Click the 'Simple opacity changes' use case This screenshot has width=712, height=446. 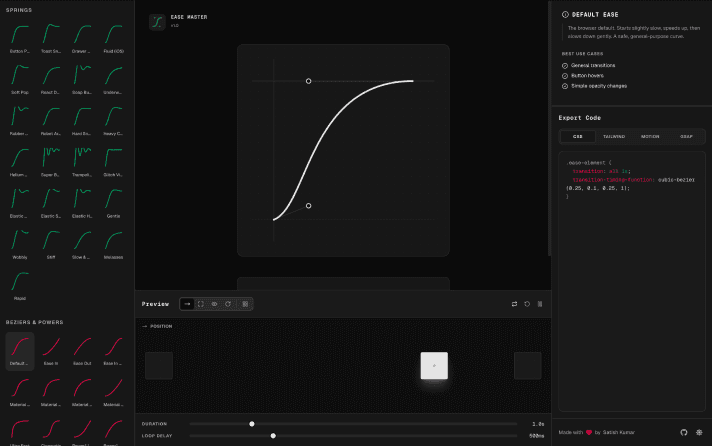point(598,86)
